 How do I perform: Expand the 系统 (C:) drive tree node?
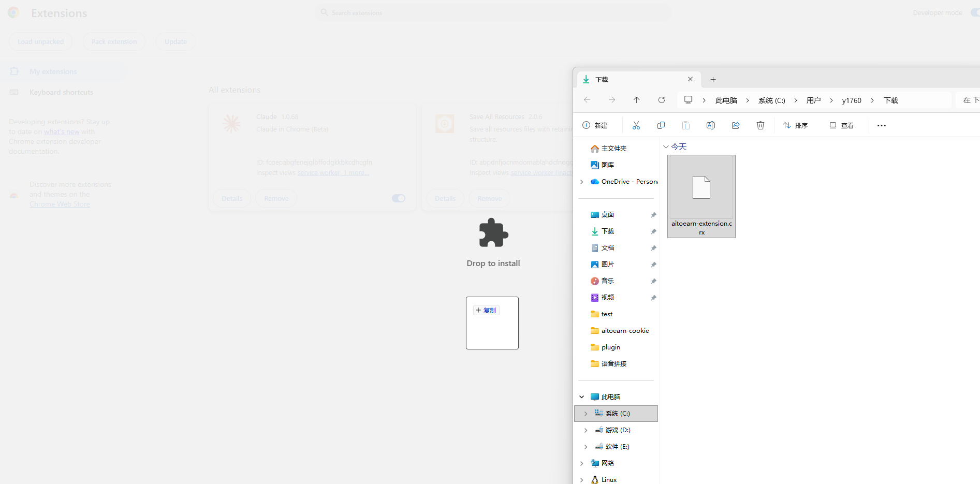(x=586, y=414)
